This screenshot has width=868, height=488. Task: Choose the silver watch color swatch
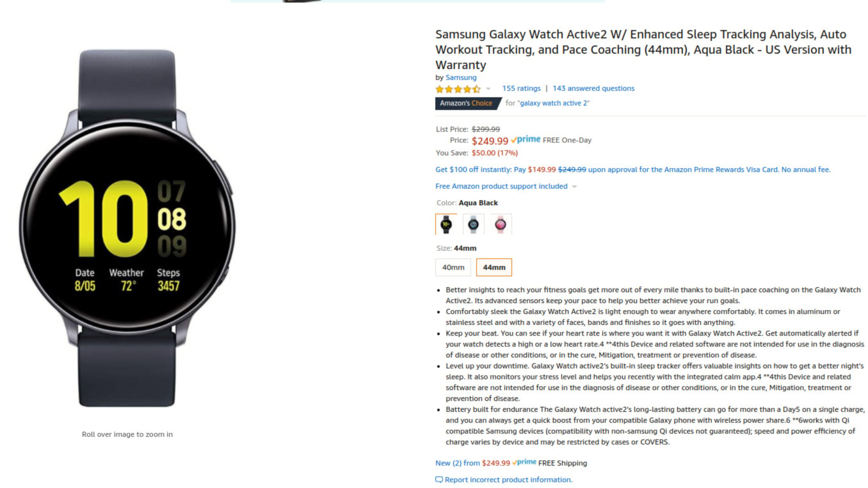click(x=474, y=224)
